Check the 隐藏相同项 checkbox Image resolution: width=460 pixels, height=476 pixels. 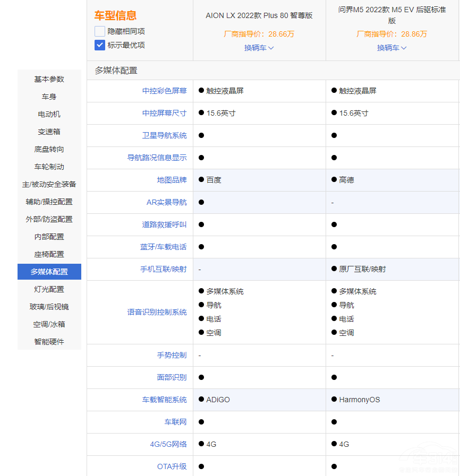click(x=100, y=31)
